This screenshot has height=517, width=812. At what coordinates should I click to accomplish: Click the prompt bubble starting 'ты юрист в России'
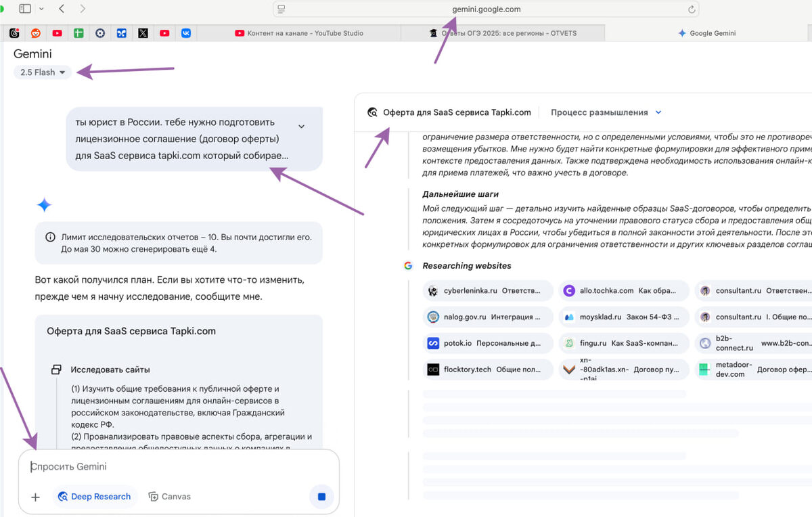coord(194,139)
